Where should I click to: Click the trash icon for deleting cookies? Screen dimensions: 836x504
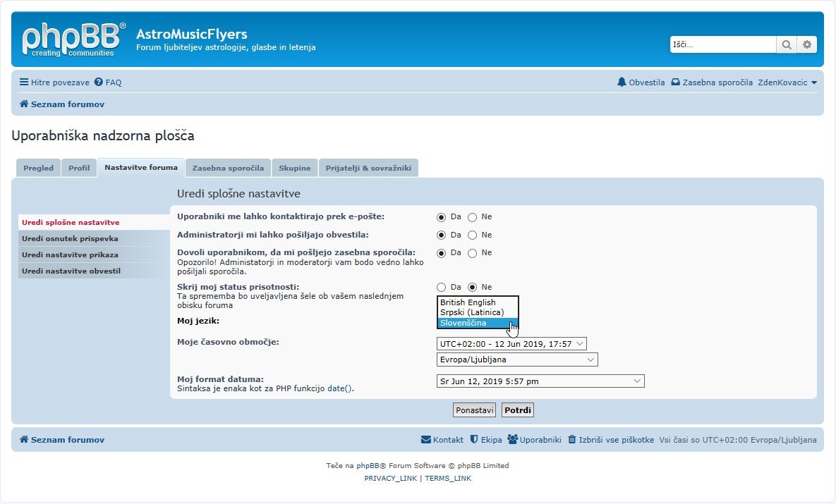[572, 440]
